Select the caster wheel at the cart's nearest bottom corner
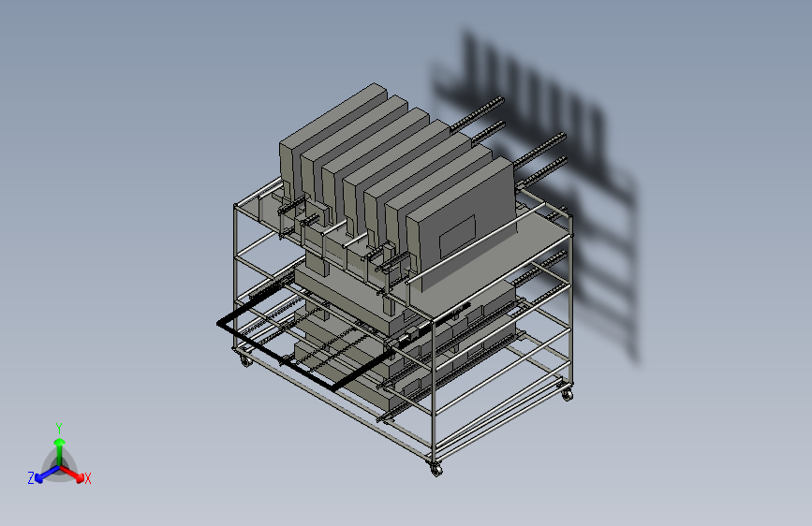This screenshot has height=526, width=812. tap(436, 469)
